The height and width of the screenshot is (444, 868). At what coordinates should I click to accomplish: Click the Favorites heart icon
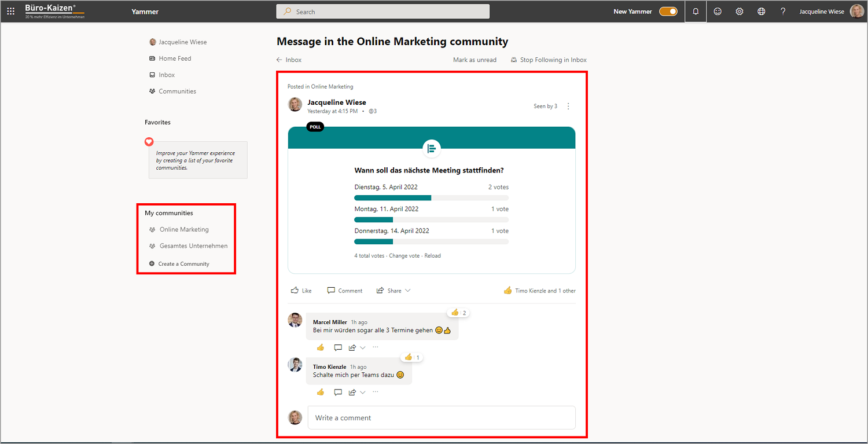pyautogui.click(x=149, y=141)
